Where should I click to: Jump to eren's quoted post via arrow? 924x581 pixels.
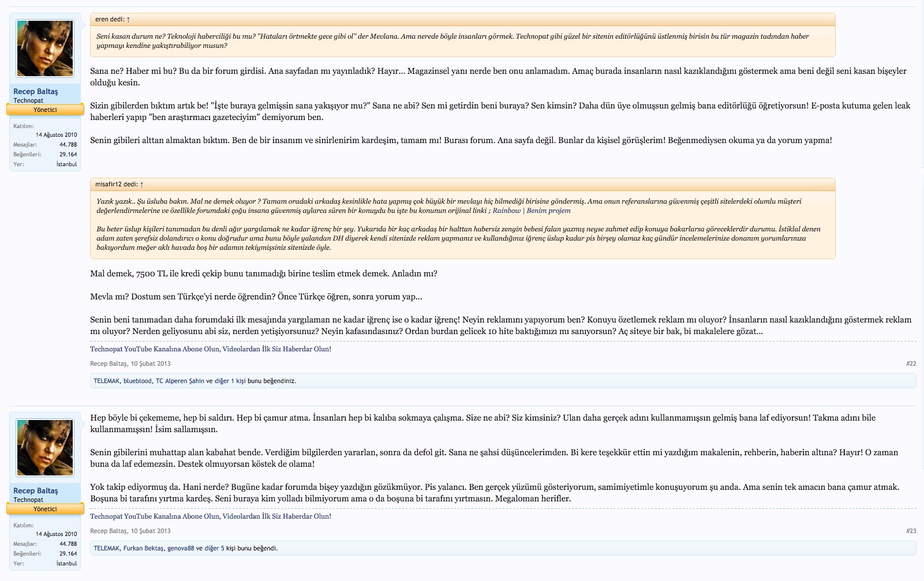pos(128,19)
